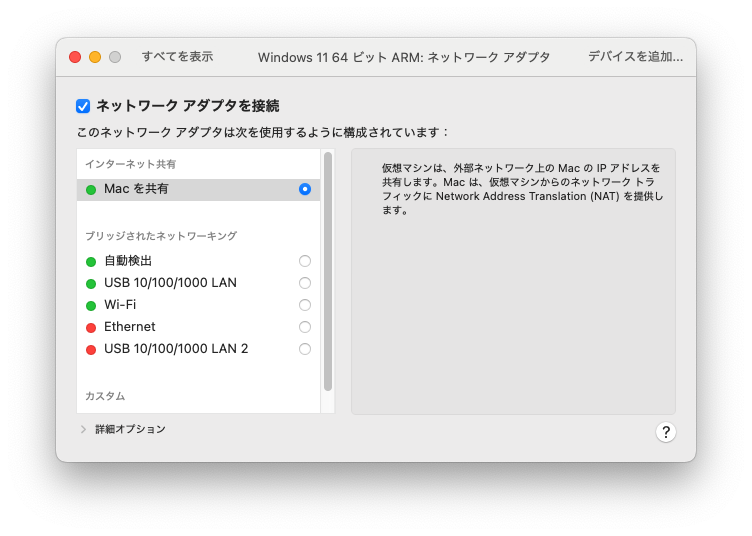Uncheck ネットワーク アダプタを接続 checkbox

point(83,106)
